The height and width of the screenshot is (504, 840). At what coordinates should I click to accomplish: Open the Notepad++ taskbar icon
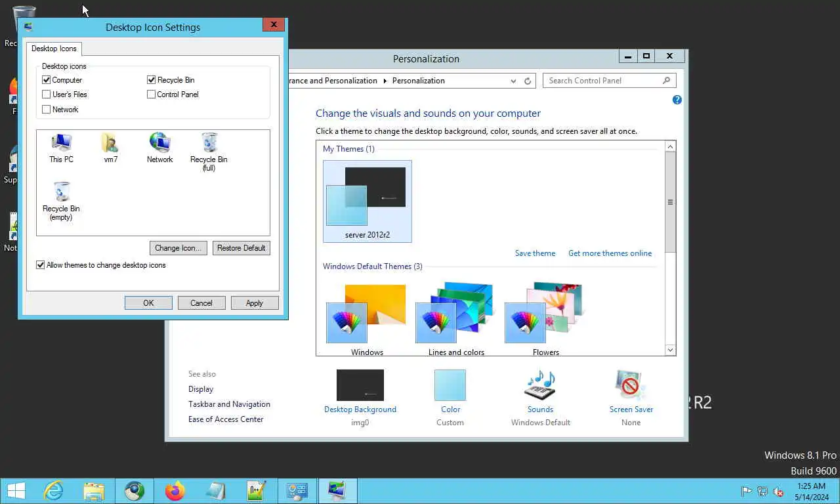[257, 491]
